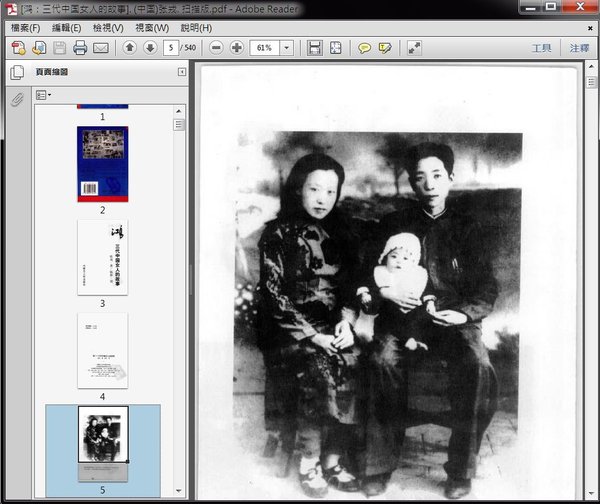Go to previous page with up arrow
The image size is (600, 504).
(x=130, y=48)
